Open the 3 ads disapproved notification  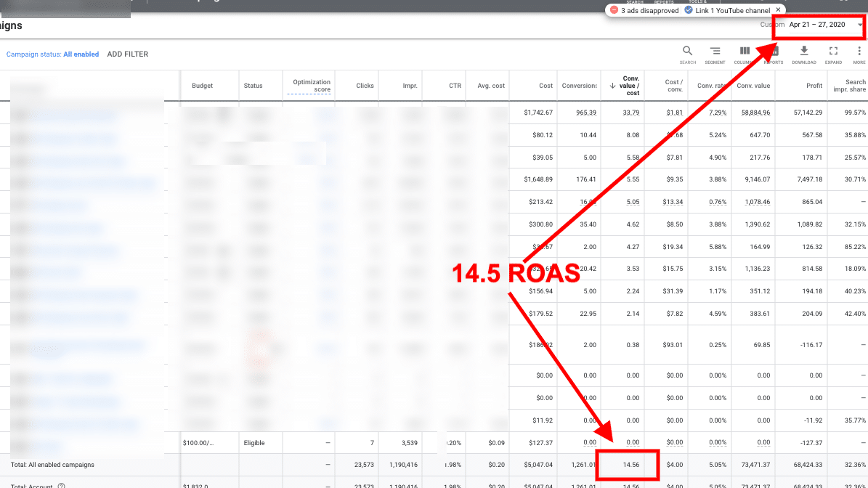[644, 10]
